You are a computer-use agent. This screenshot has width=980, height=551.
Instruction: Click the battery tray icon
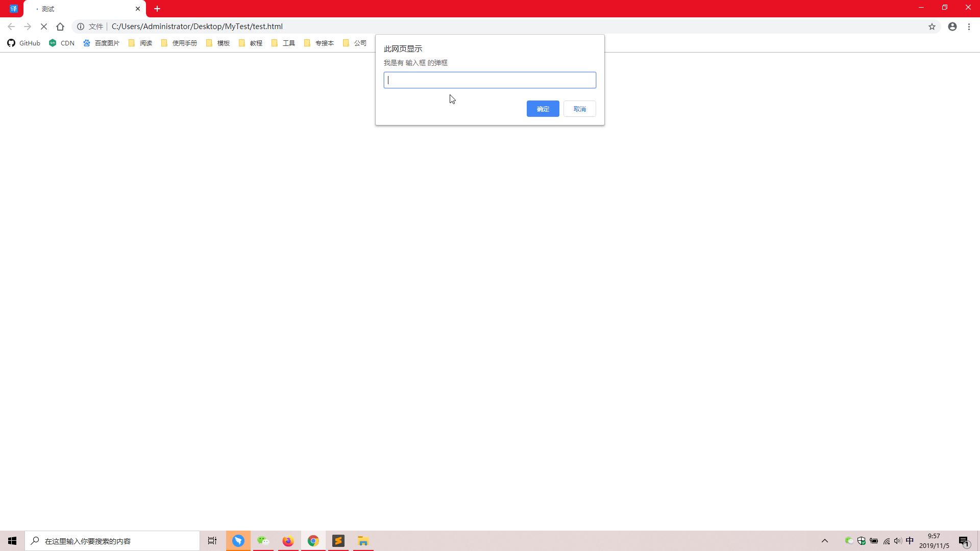click(x=874, y=541)
